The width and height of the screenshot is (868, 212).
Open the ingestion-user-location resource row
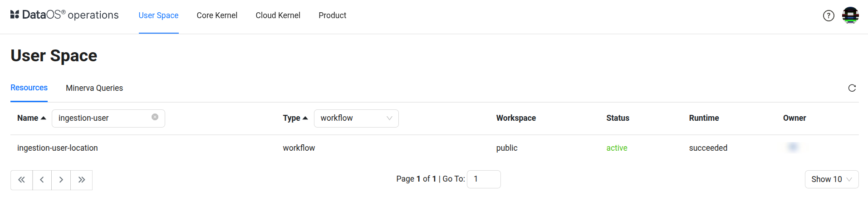tap(58, 148)
